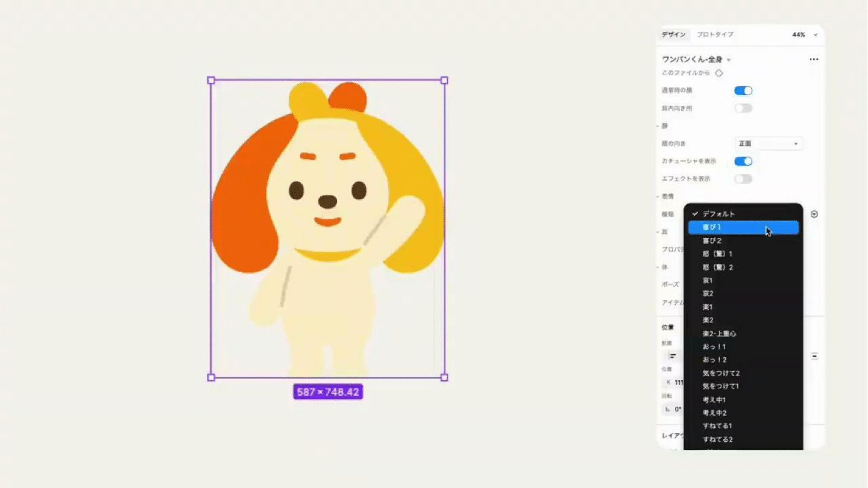
Task: Click the distribute spacing icon in the position row
Action: pos(814,356)
